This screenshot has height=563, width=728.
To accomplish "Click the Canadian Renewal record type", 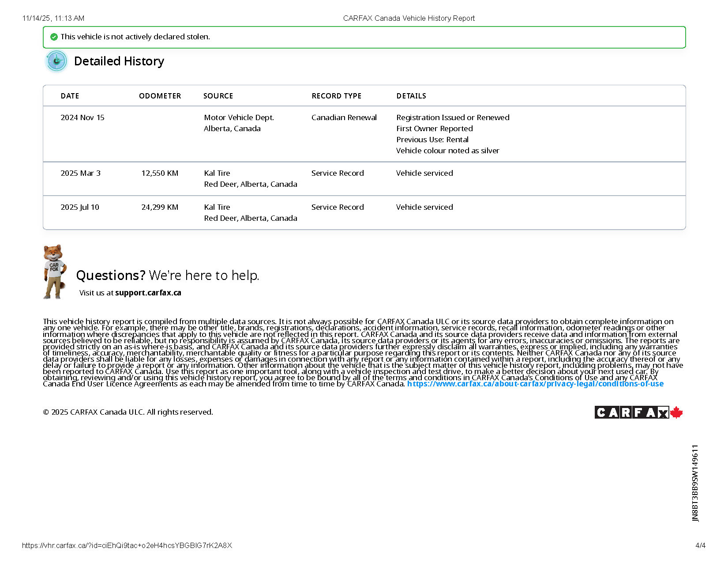I will 344,117.
